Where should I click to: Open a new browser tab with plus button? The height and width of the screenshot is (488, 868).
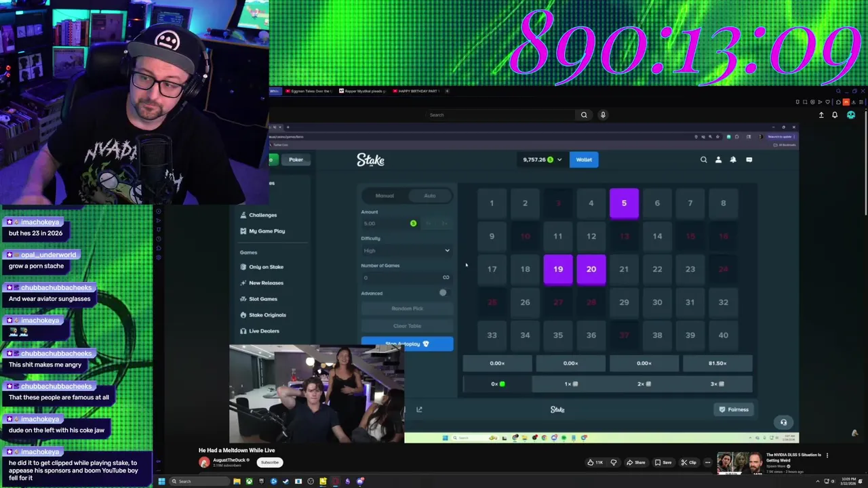coord(447,91)
